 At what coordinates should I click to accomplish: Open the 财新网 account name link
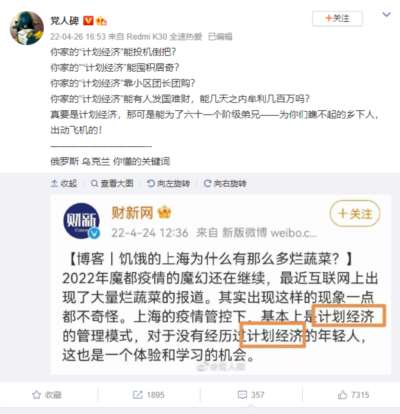pos(132,213)
